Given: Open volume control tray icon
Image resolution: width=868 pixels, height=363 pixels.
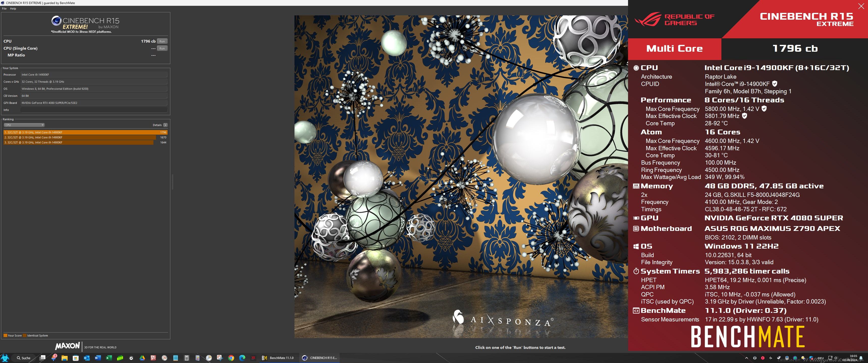Looking at the screenshot, I should [836, 358].
